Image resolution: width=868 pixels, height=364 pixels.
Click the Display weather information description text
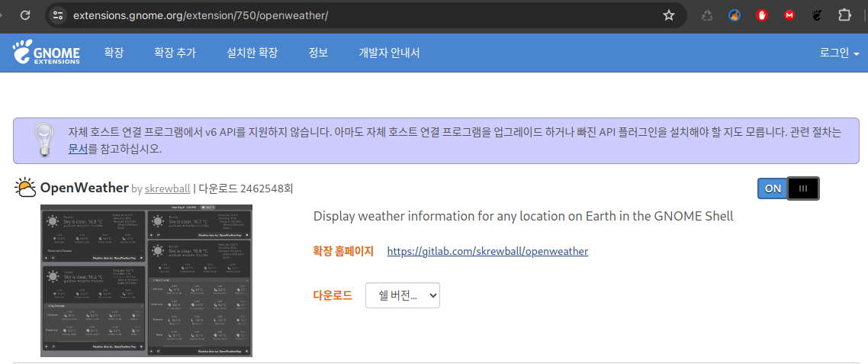pyautogui.click(x=523, y=216)
